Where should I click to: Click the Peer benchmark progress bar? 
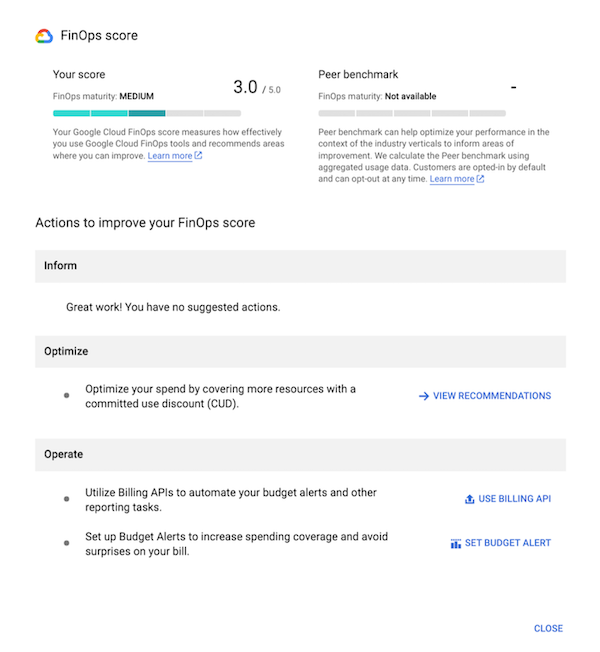coord(411,114)
